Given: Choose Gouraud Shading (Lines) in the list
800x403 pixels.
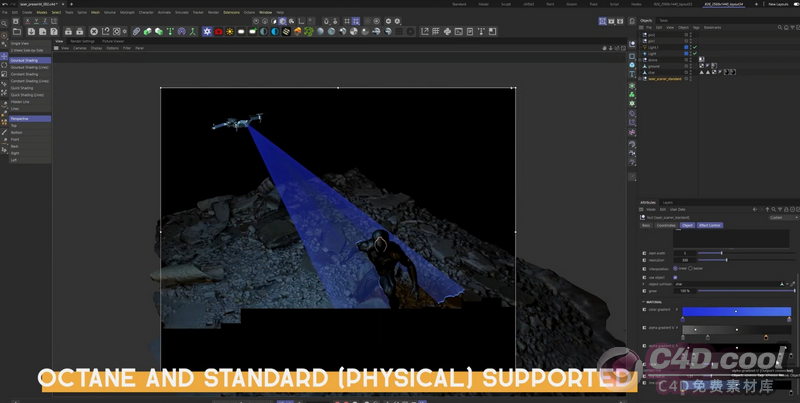Looking at the screenshot, I should click(30, 67).
